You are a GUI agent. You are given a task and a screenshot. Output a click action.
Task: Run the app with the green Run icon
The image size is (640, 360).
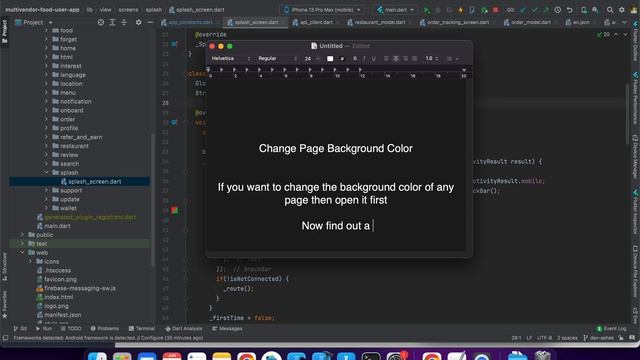pos(426,10)
